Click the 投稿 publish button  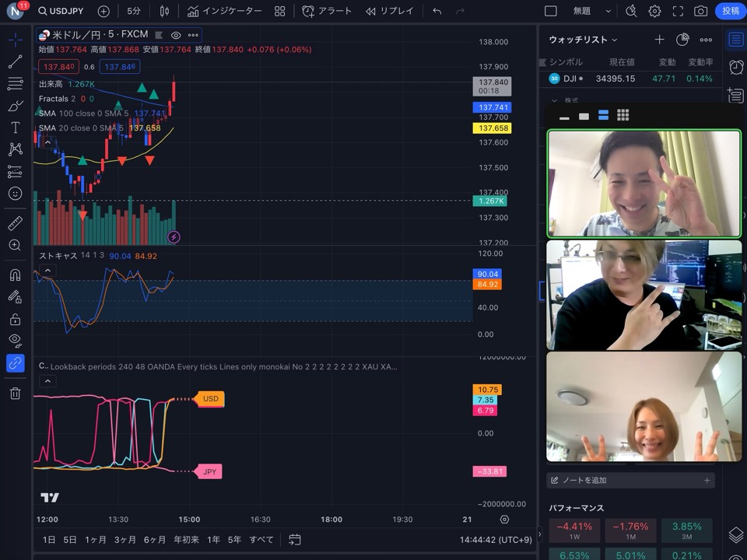tap(730, 11)
